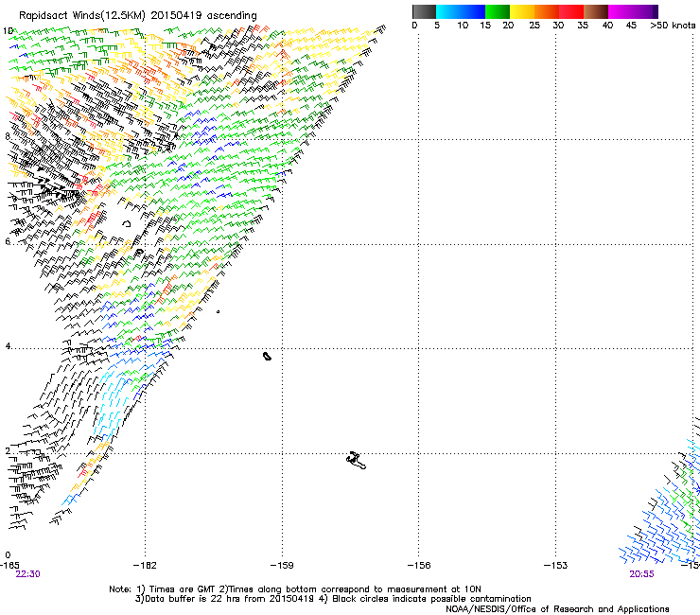The height and width of the screenshot is (615, 700).
Task: Click the brown 35-40 knots color segment
Action: click(x=596, y=11)
